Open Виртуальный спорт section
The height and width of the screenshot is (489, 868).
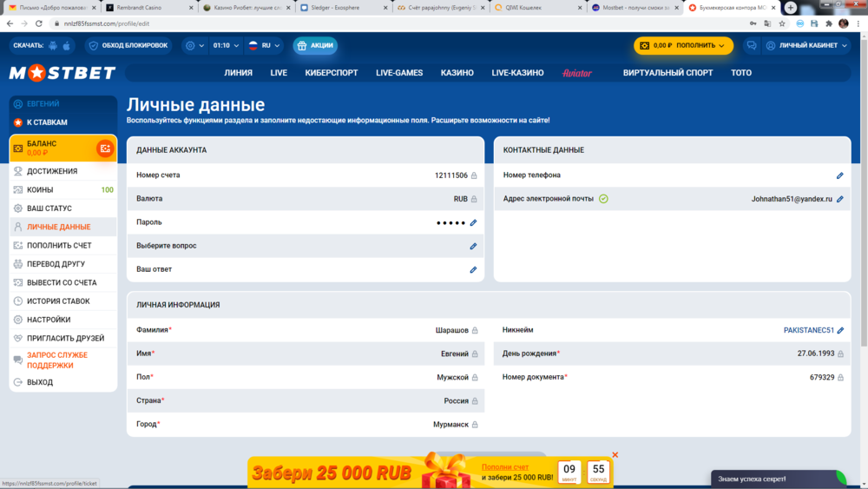click(667, 73)
